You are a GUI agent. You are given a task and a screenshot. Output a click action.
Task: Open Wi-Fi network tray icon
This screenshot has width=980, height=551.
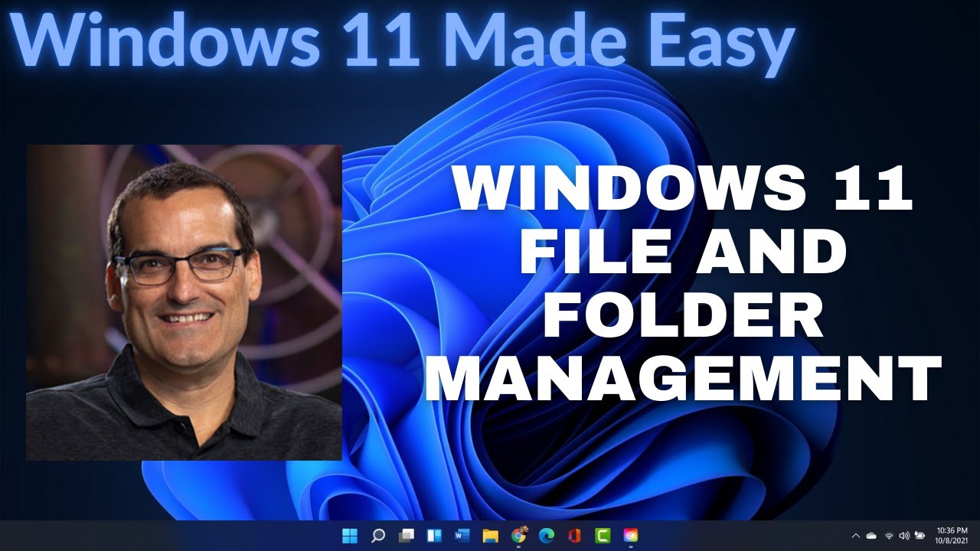pos(889,536)
